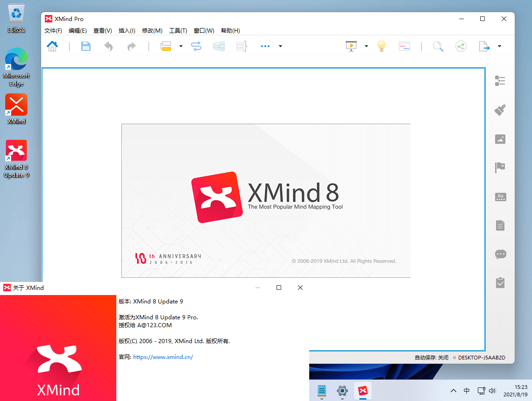The image size is (532, 401).
Task: Open the 文件(F) menu
Action: [53, 30]
